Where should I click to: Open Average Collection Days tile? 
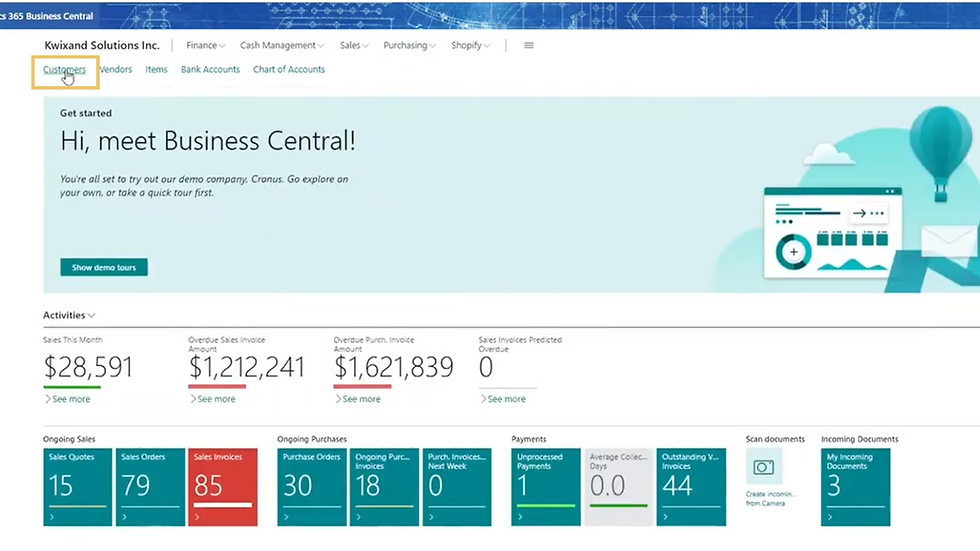(618, 487)
